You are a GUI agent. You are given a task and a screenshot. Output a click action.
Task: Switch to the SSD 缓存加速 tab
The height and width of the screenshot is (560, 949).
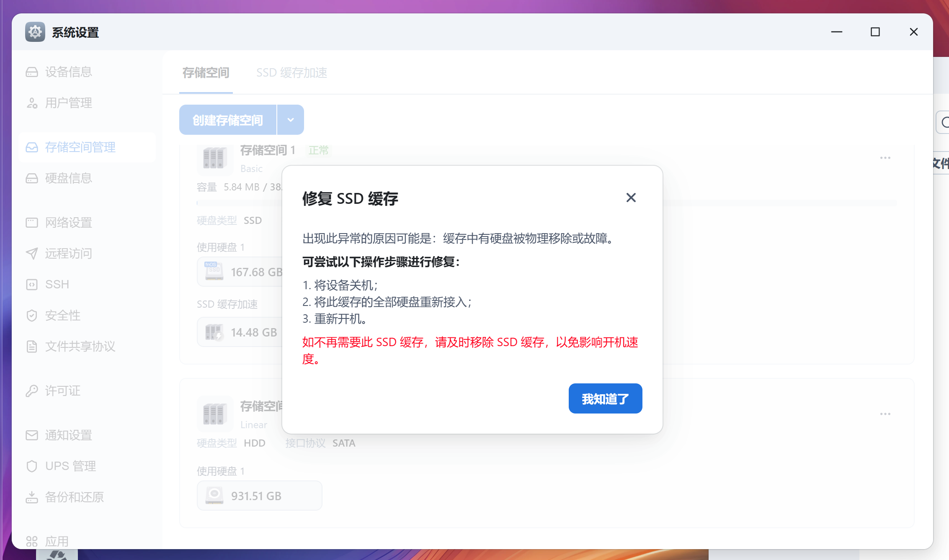point(291,72)
